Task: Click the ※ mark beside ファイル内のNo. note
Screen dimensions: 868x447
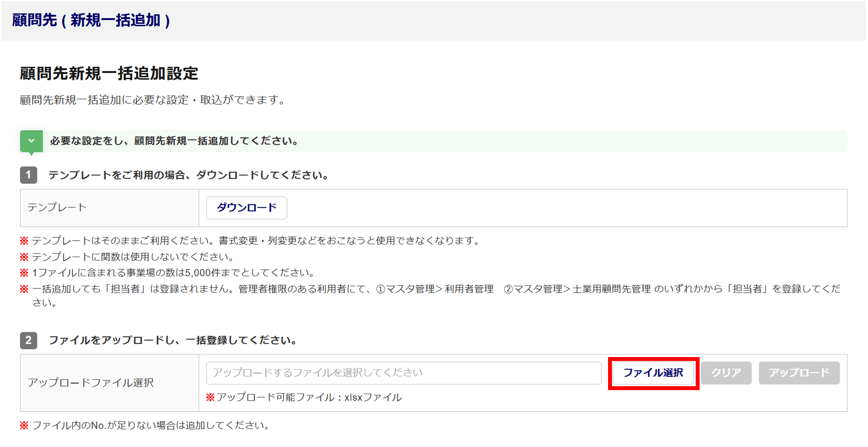Action: click(24, 426)
